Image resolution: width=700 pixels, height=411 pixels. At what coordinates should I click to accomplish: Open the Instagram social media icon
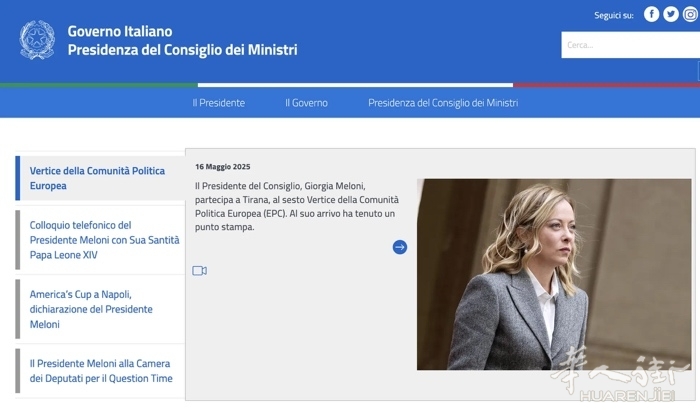click(690, 14)
